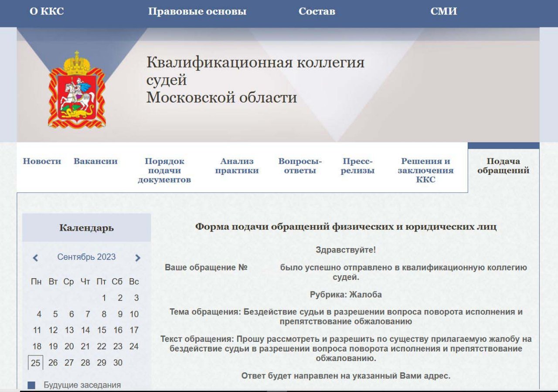
Task: Click the Moscow Oblast coat of arms logo
Action: point(77,90)
